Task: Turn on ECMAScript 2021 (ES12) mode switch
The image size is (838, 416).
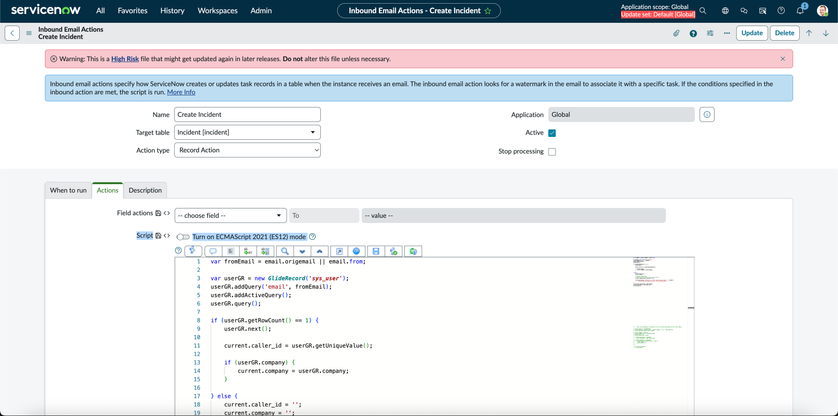Action: (x=183, y=237)
